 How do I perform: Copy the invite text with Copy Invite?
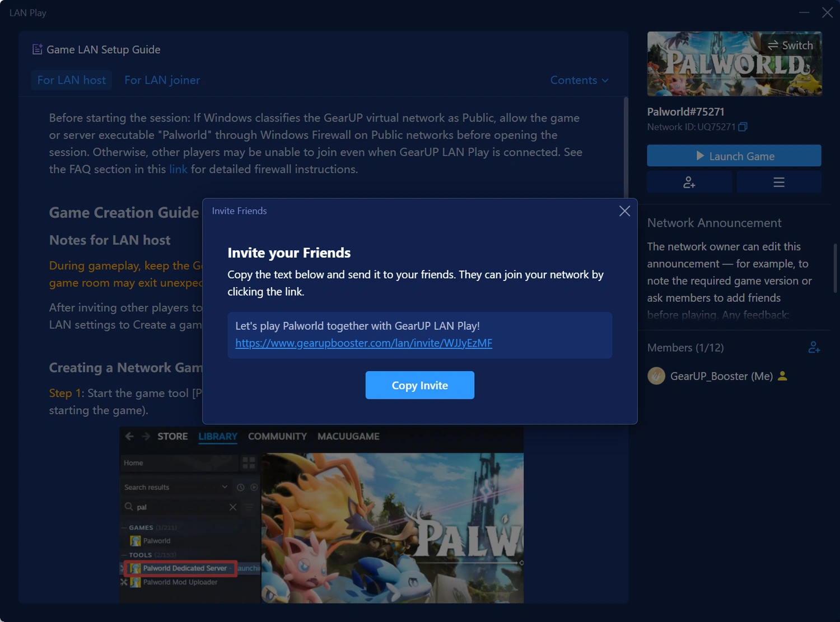click(x=419, y=385)
